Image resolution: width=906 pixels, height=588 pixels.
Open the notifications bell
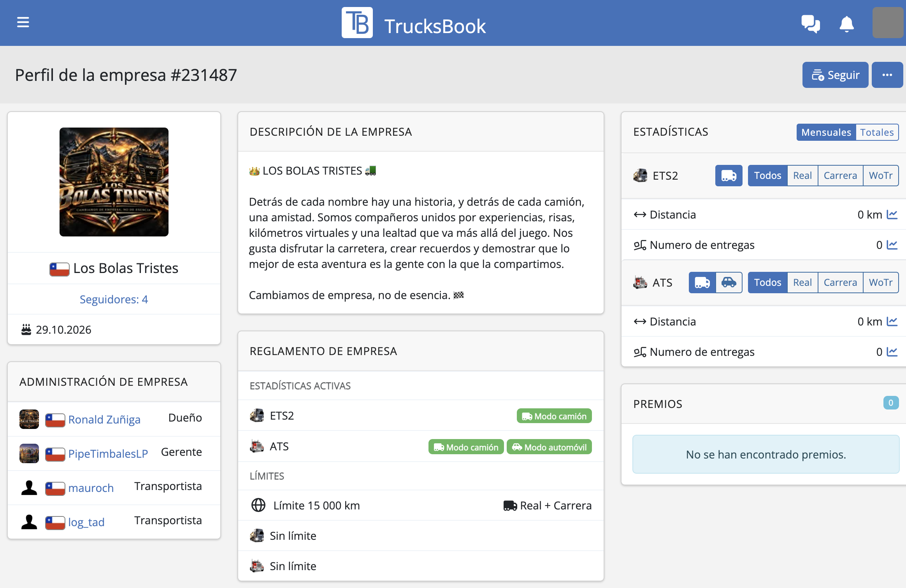846,24
